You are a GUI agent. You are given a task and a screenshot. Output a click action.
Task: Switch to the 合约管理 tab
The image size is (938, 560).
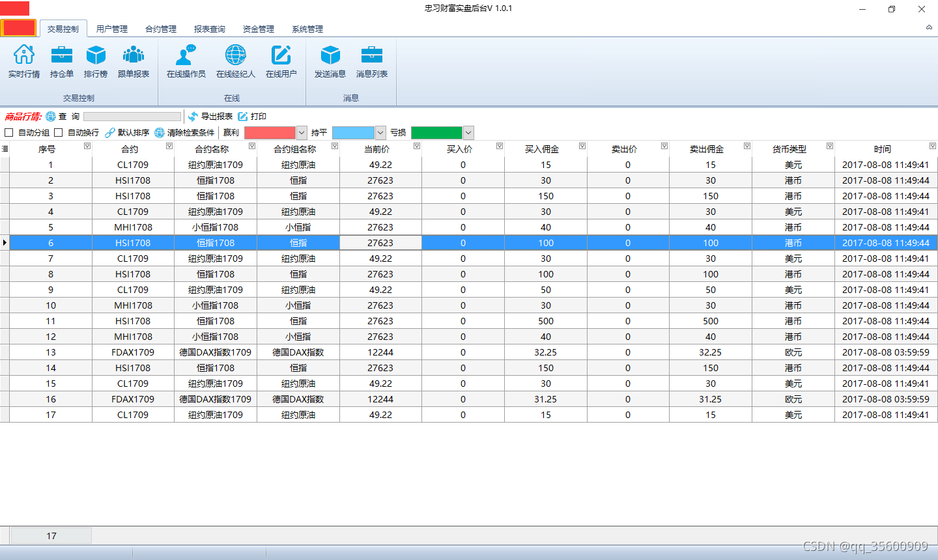click(x=161, y=29)
